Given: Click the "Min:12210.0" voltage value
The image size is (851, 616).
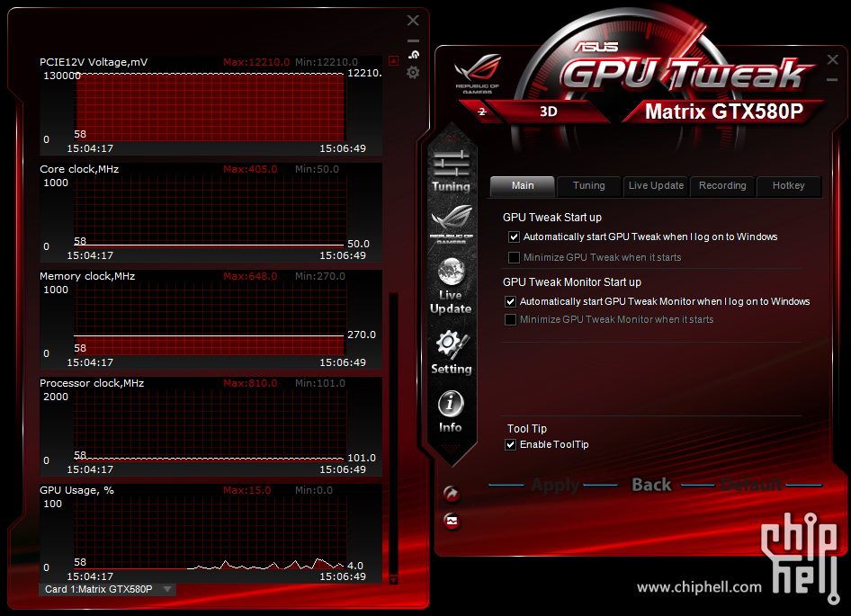Looking at the screenshot, I should pos(327,62).
